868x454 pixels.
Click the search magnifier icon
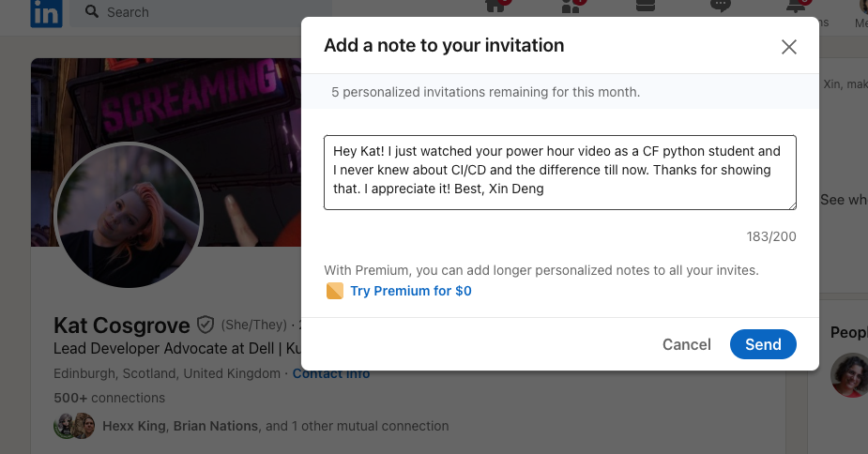[x=92, y=11]
